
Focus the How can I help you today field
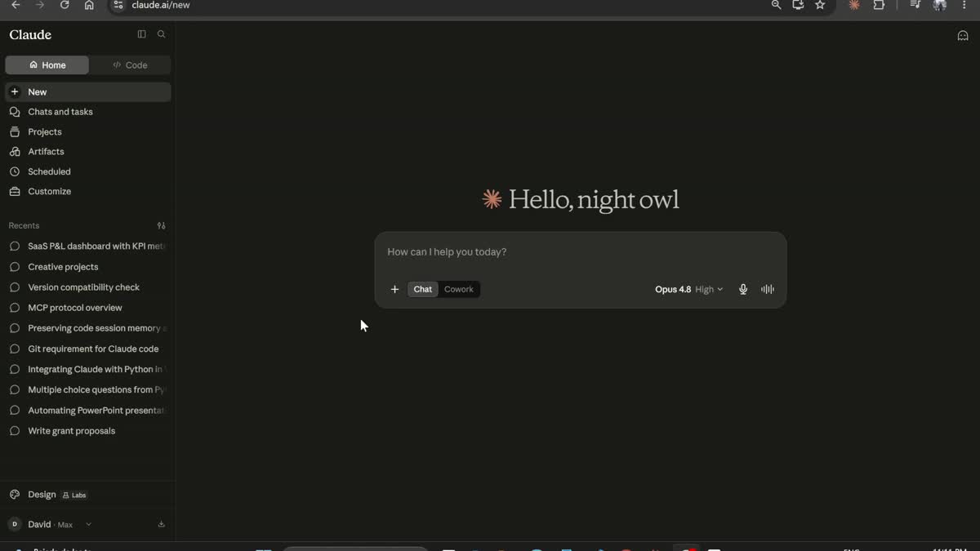pos(580,251)
